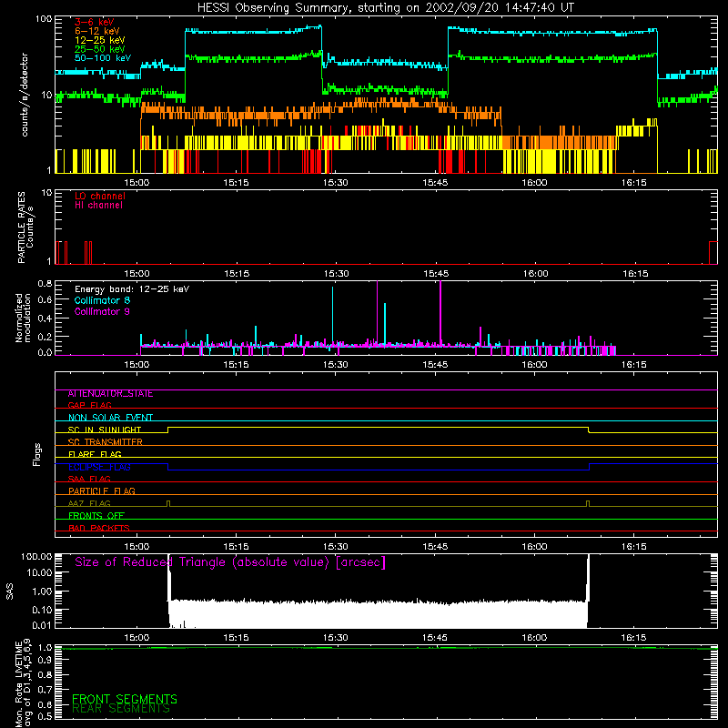728x728 pixels.
Task: Select the Collimator 9 legend entry
Action: (102, 311)
